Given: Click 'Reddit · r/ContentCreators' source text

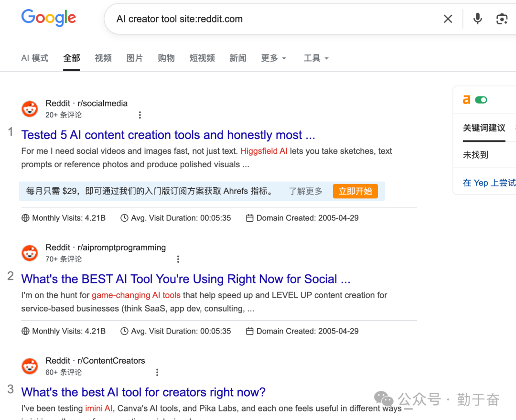Looking at the screenshot, I should [x=95, y=361].
